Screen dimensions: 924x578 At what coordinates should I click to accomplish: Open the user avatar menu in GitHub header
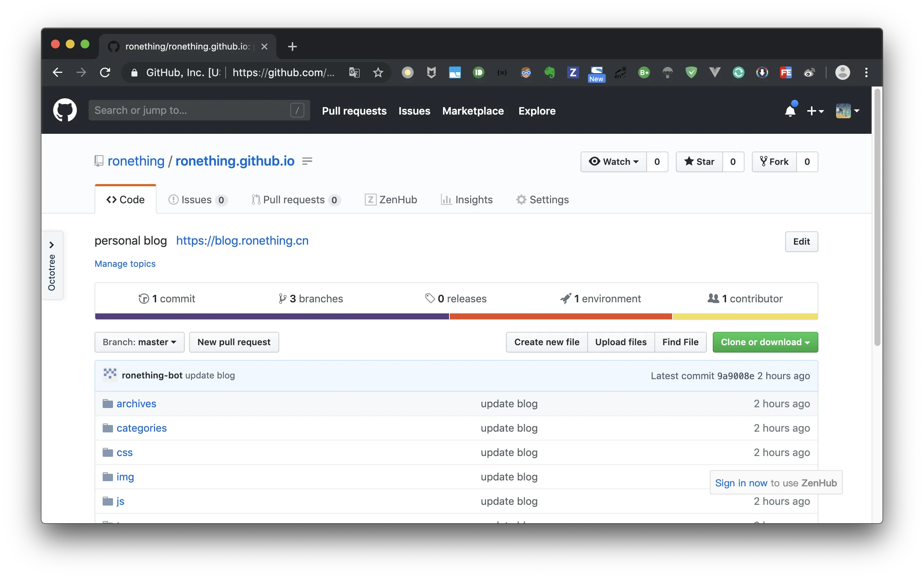847,111
